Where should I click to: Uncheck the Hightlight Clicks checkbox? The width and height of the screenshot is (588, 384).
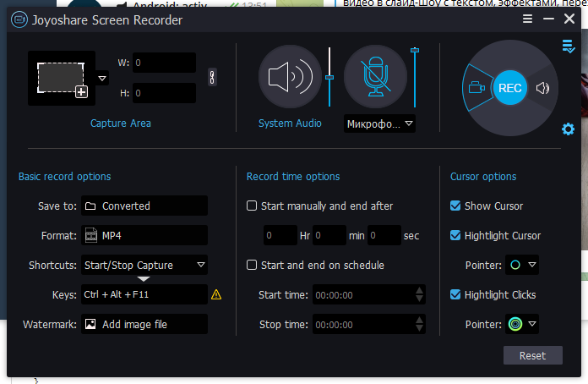[x=455, y=294]
